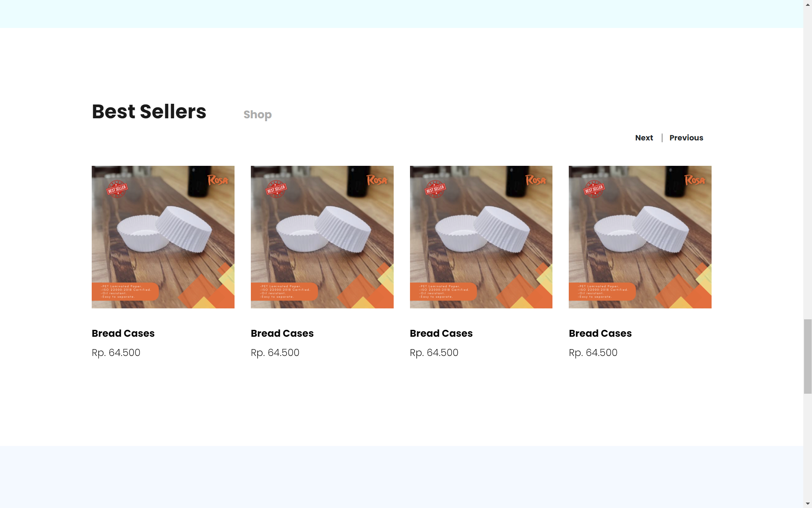
Task: Open the fourth Bread Cases product image
Action: pos(640,237)
